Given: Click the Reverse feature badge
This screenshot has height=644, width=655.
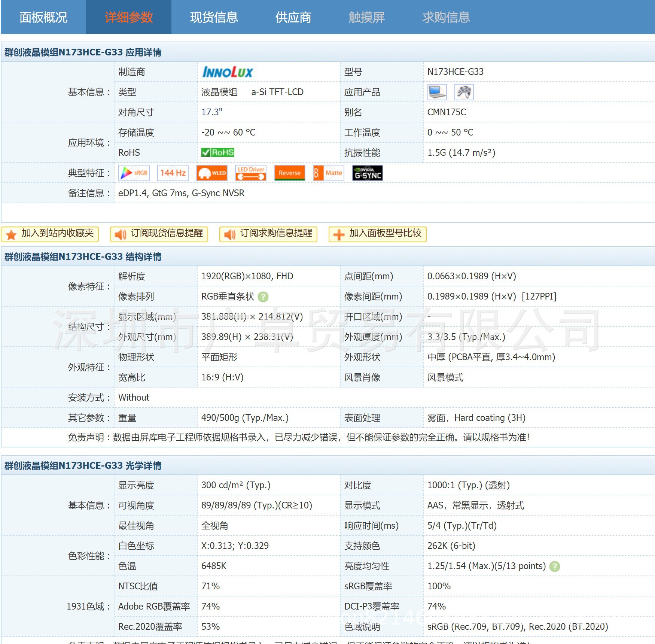Looking at the screenshot, I should 290,173.
